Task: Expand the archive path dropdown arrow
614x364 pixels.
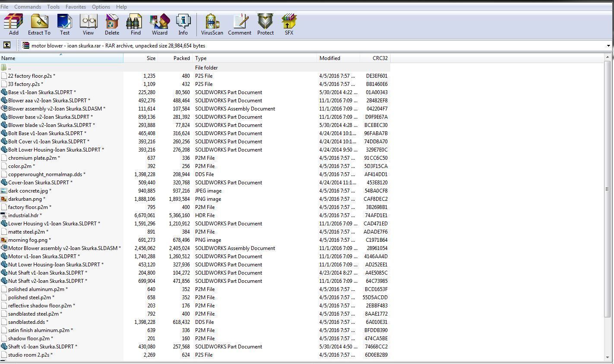Action: pos(608,45)
